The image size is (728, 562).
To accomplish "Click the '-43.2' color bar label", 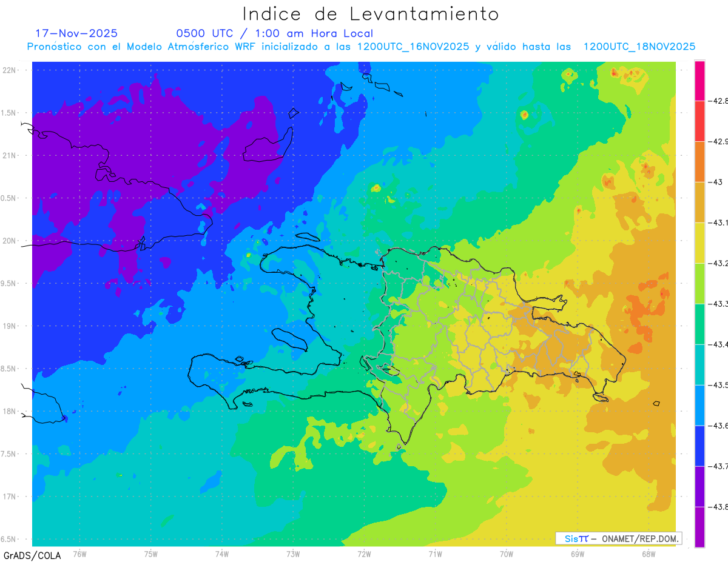I will click(718, 263).
